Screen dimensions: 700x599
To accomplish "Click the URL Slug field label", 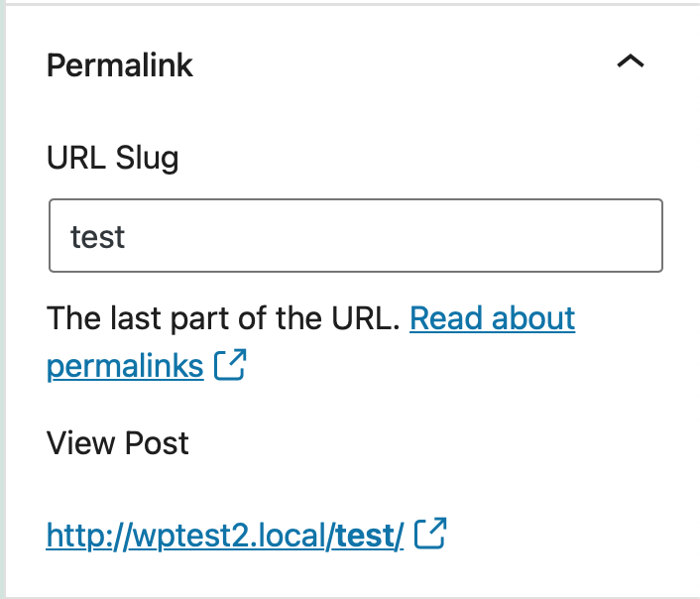I will point(112,157).
